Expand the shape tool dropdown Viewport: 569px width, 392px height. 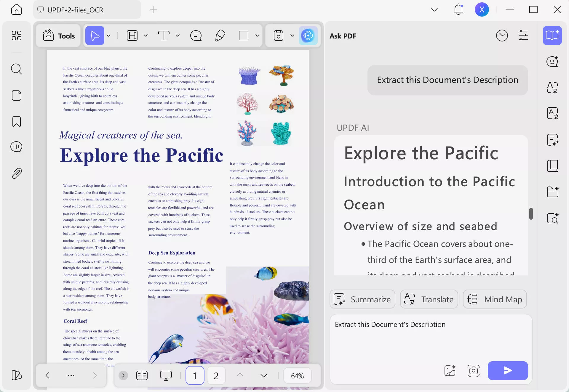[x=257, y=36]
